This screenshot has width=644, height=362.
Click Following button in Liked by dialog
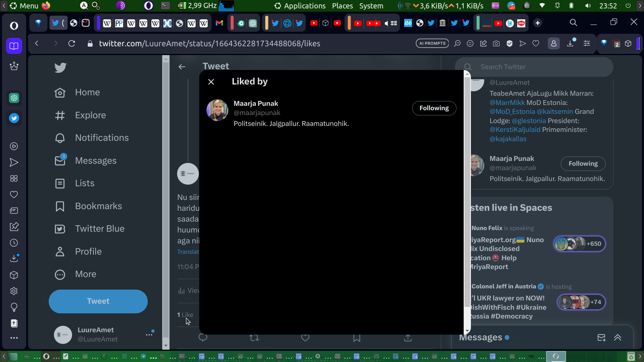pyautogui.click(x=434, y=108)
